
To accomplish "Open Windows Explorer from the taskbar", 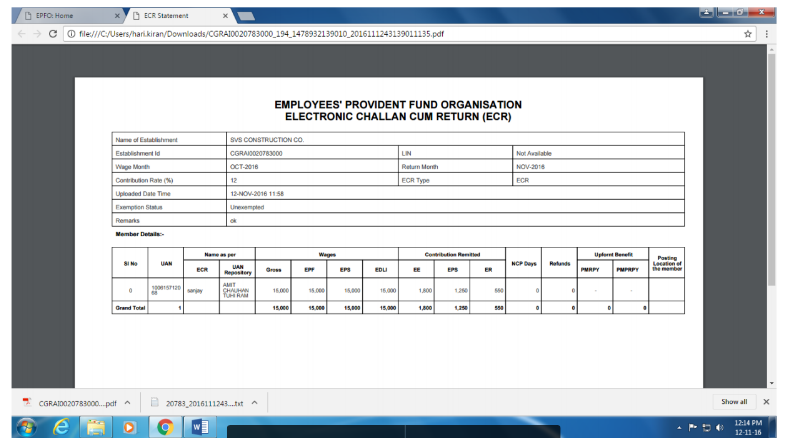I will pos(96,427).
